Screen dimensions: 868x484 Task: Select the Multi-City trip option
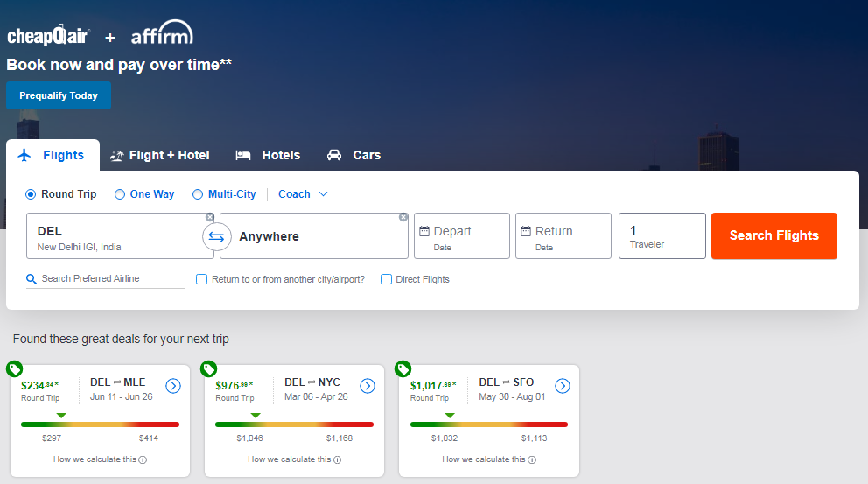point(198,194)
